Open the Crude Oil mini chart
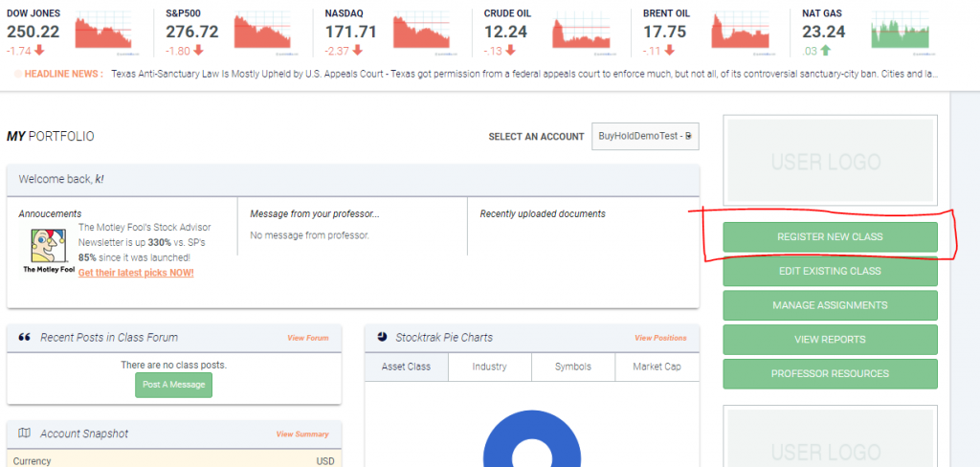Viewport: 980px width, 467px height. coord(581,33)
